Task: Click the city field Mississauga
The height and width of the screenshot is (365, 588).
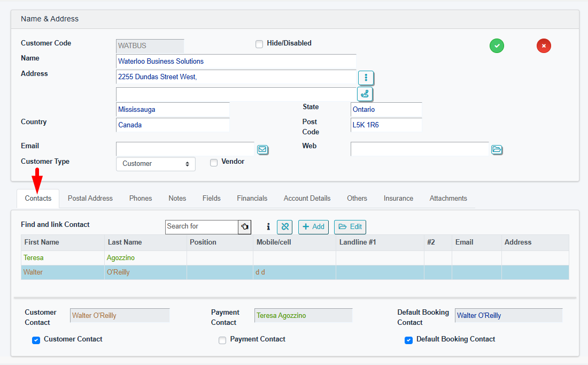Action: (x=173, y=110)
